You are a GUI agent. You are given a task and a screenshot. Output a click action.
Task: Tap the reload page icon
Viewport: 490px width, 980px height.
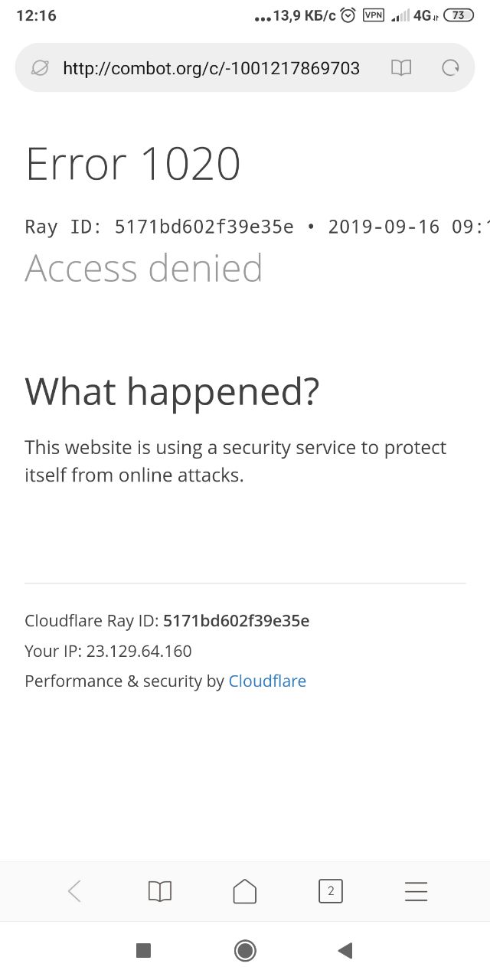click(x=451, y=68)
